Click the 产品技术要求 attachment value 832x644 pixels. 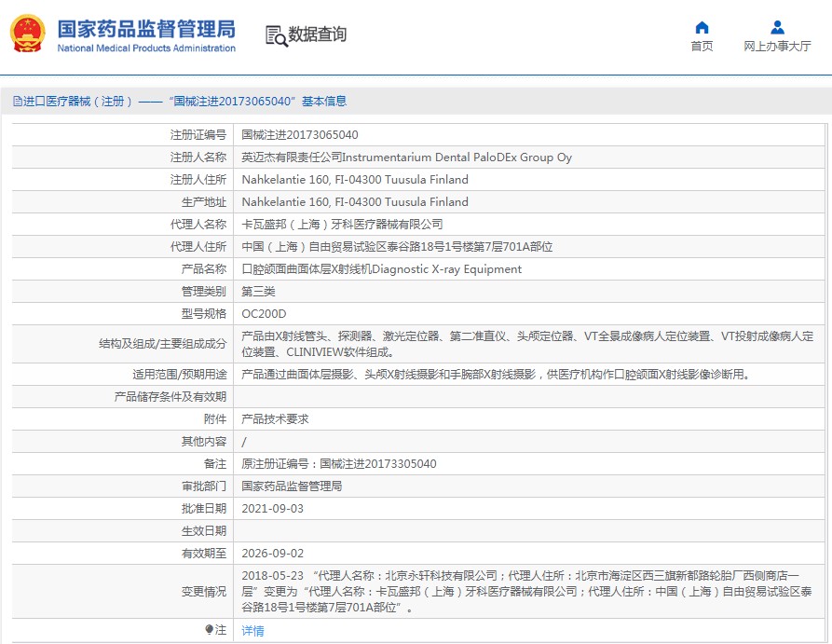coord(275,418)
